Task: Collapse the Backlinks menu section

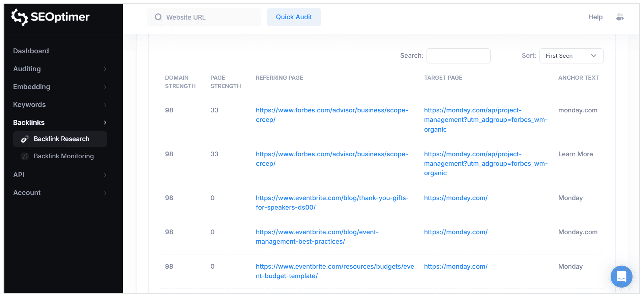Action: click(x=105, y=123)
